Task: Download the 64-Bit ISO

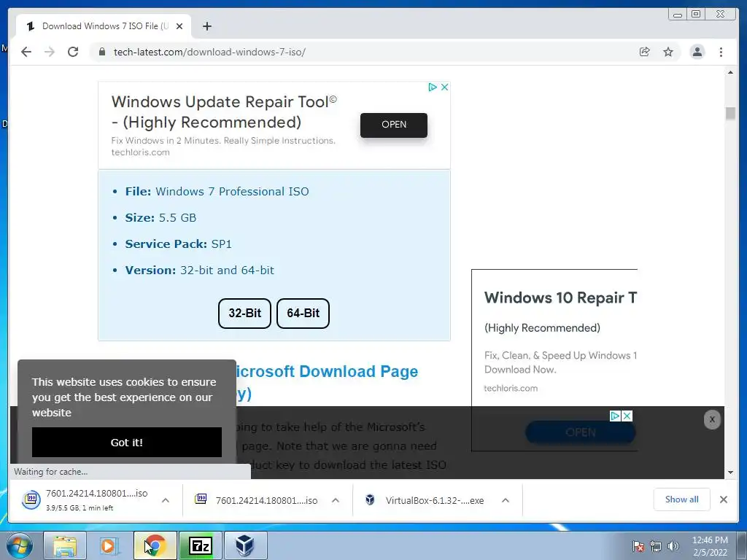Action: point(303,314)
